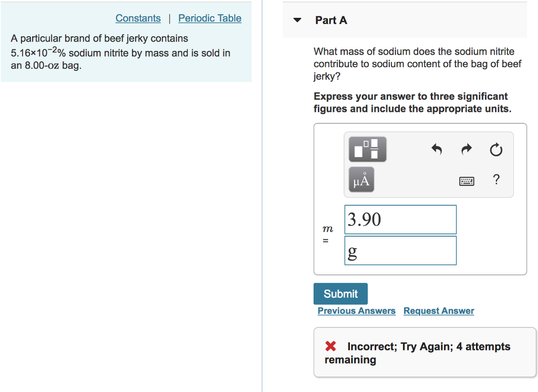This screenshot has height=392, width=538.
Task: Open the Constants reference
Action: coord(138,18)
